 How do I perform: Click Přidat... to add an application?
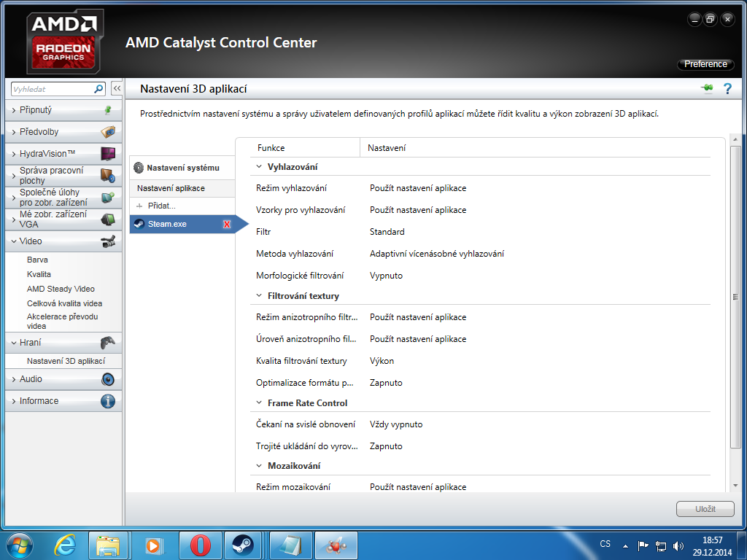tap(161, 206)
